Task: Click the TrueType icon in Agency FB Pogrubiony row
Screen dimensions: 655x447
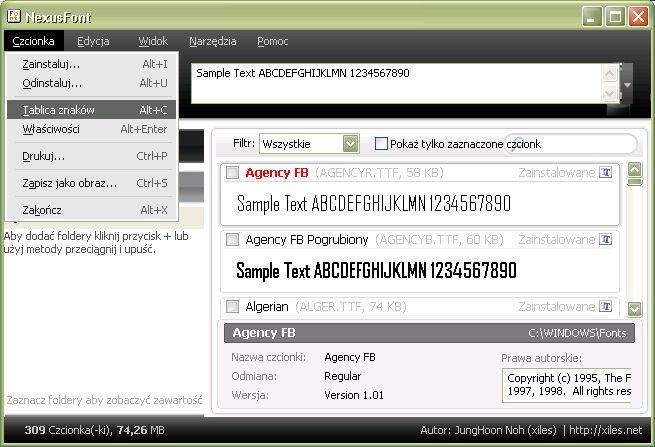Action: coord(606,239)
